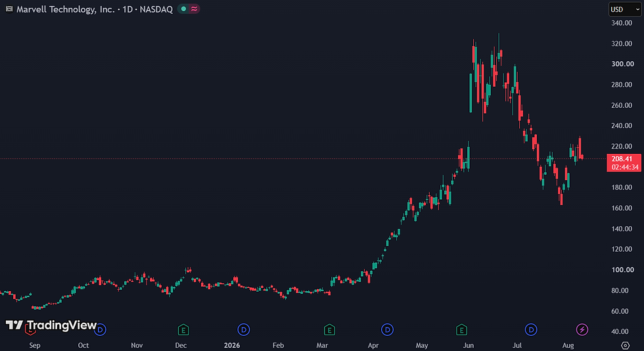Image resolution: width=644 pixels, height=351 pixels.
Task: Click the 240.00 price axis label
Action: [622, 126]
